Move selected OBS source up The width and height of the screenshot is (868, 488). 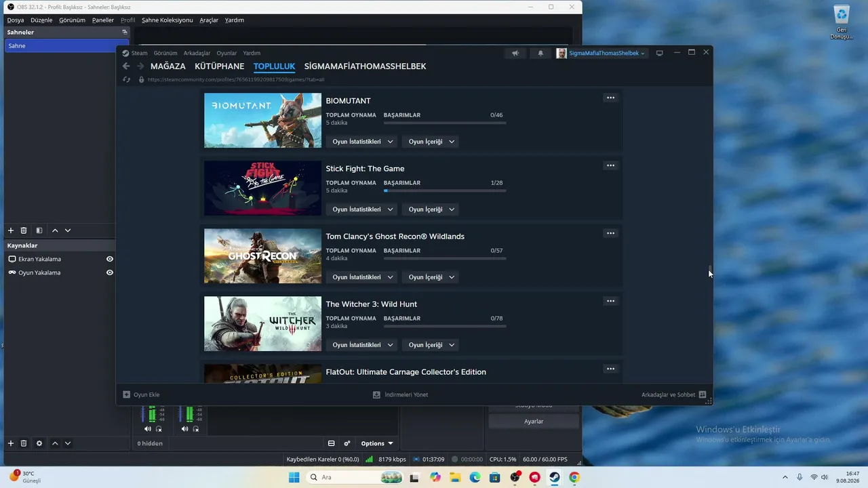[55, 443]
